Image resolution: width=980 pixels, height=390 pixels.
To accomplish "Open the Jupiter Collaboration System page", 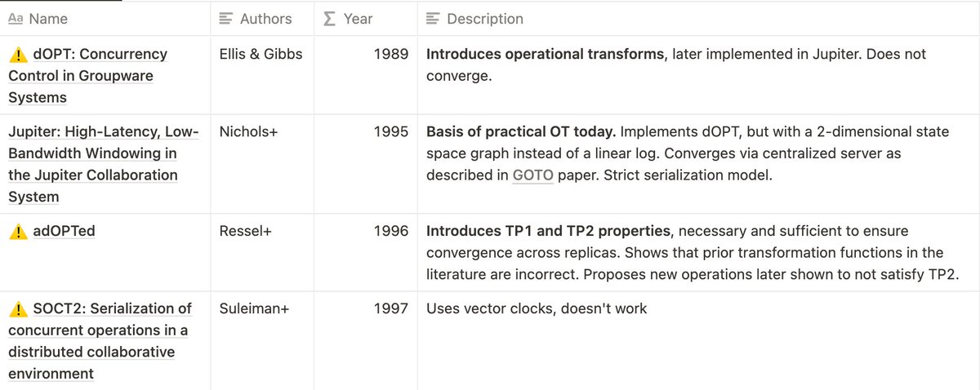I will (93, 164).
